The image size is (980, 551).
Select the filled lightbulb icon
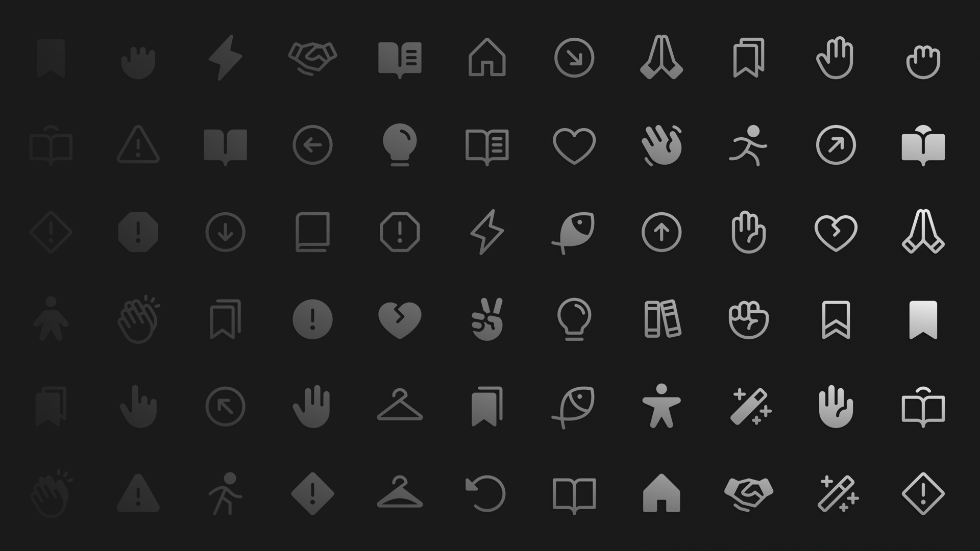click(400, 145)
